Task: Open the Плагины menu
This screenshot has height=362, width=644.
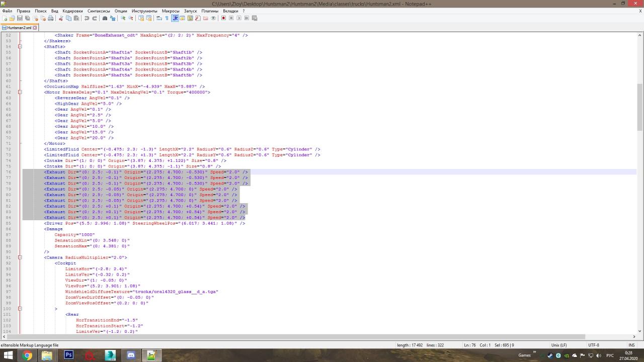Action: point(210,11)
